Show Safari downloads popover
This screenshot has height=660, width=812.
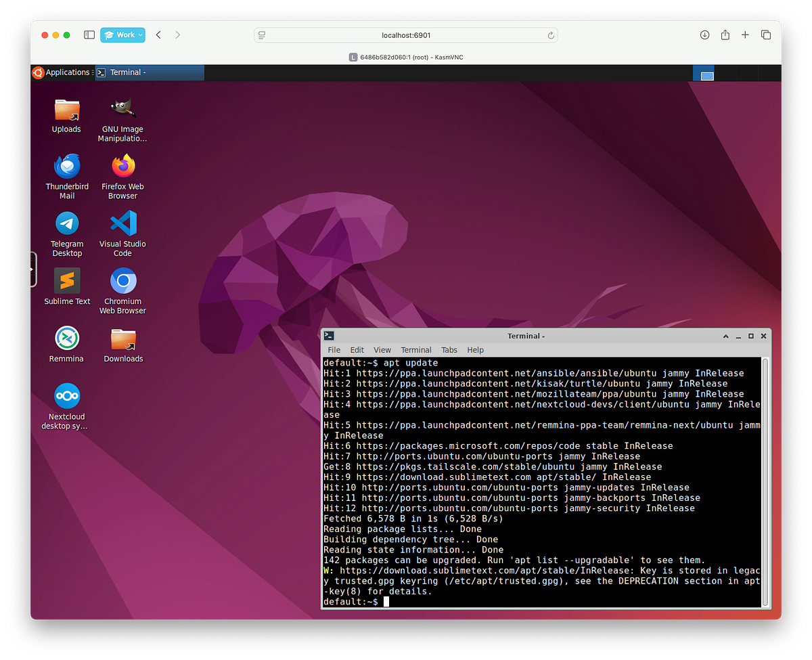coord(704,35)
